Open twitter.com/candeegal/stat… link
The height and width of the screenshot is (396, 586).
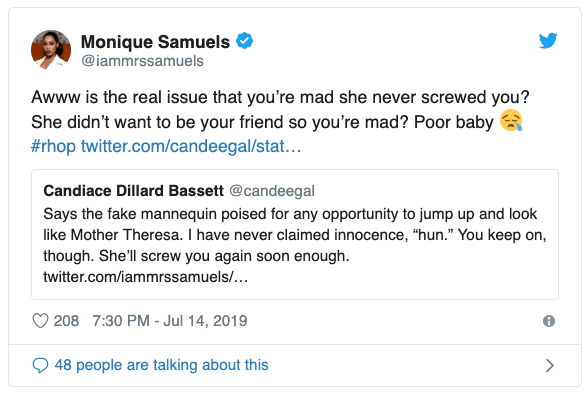[x=191, y=146]
